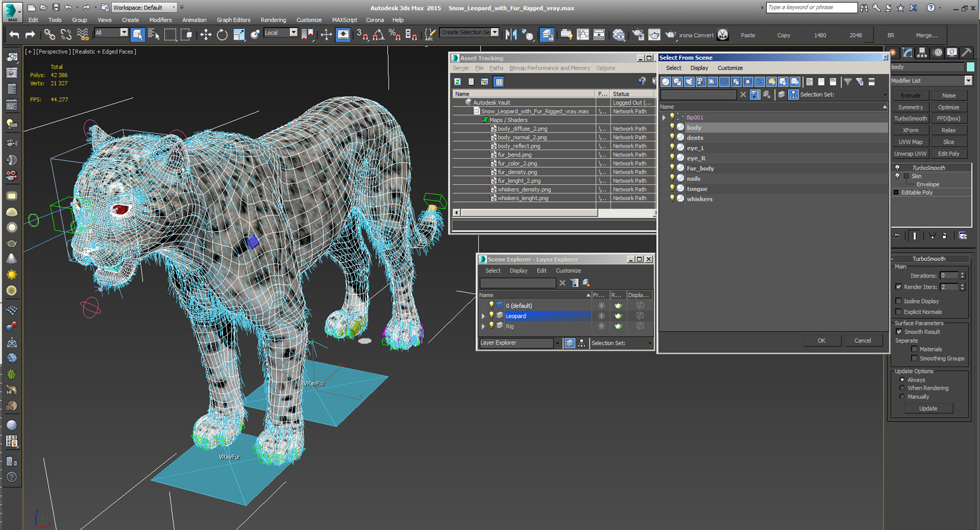Click the Mirror tool icon
Screen dimensions: 980x530
[511, 34]
